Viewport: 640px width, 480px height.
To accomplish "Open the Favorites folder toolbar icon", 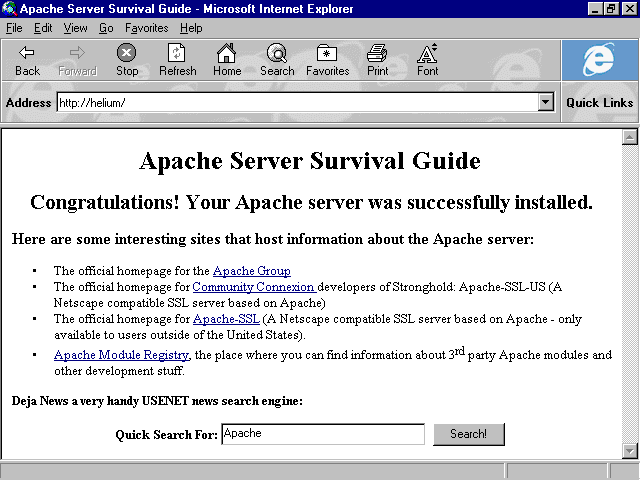I will tap(327, 53).
